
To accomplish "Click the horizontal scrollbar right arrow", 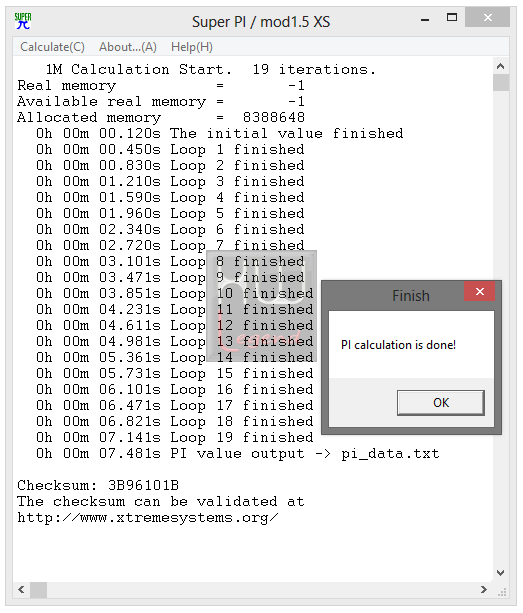I will tap(484, 590).
